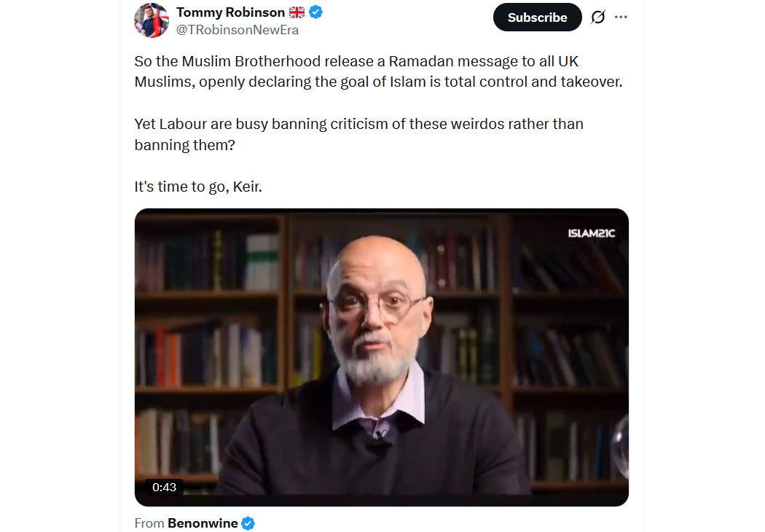765x532 pixels.
Task: Click the line 'It's time to go, Keir.'
Action: tap(198, 187)
